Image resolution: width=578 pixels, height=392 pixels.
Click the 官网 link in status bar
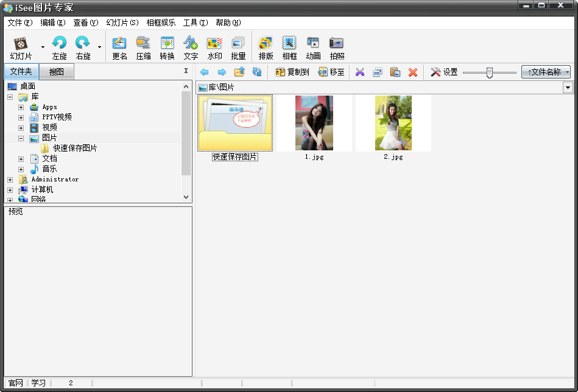point(15,383)
